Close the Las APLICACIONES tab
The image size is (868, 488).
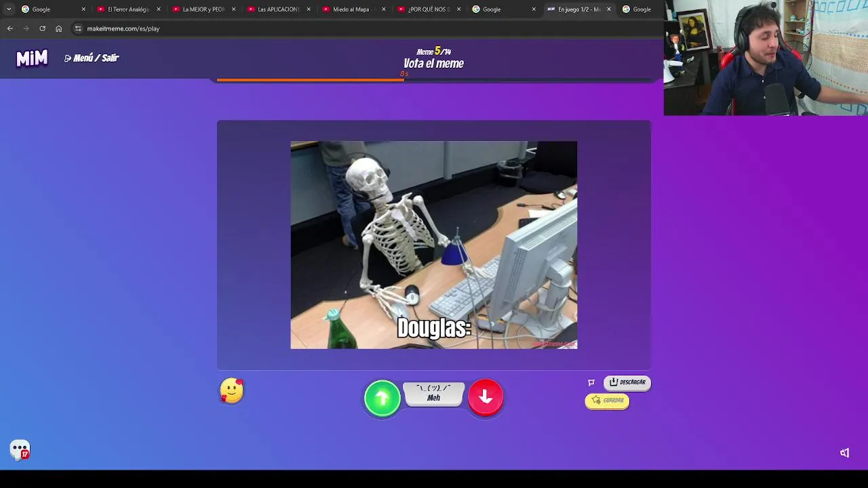pos(309,9)
